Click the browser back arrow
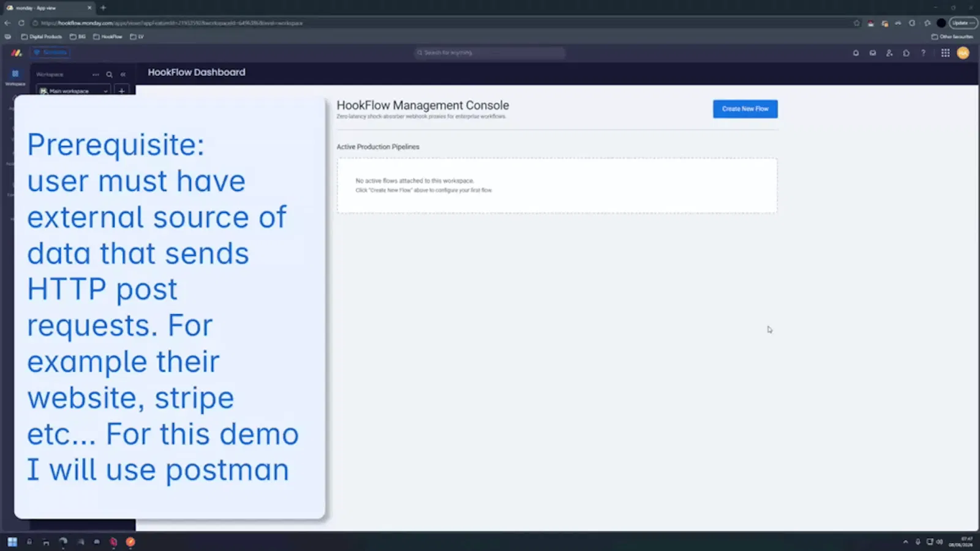The width and height of the screenshot is (980, 551). tap(7, 23)
